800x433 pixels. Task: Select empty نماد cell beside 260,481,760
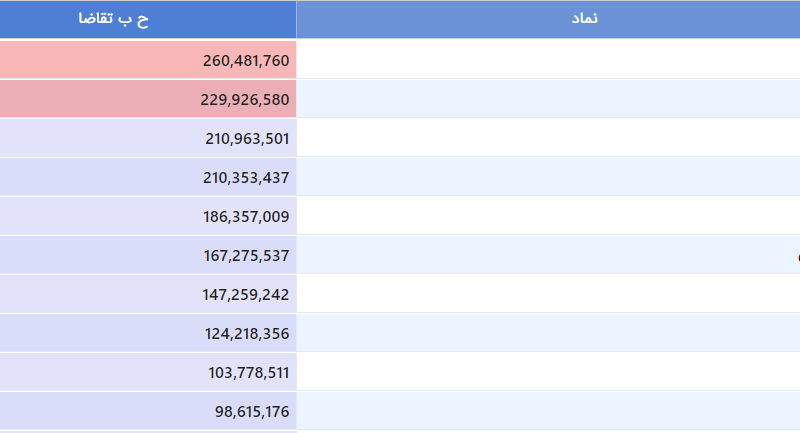[x=548, y=60]
